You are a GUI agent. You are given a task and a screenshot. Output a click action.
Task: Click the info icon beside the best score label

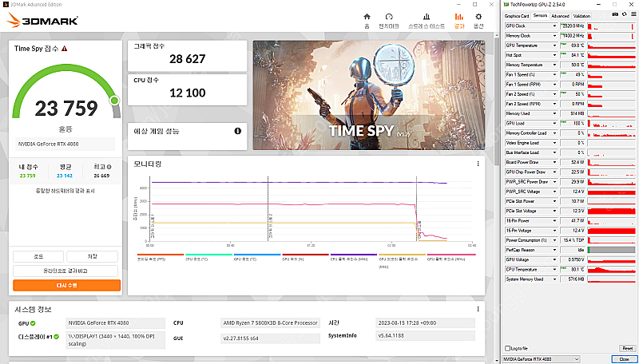109,167
